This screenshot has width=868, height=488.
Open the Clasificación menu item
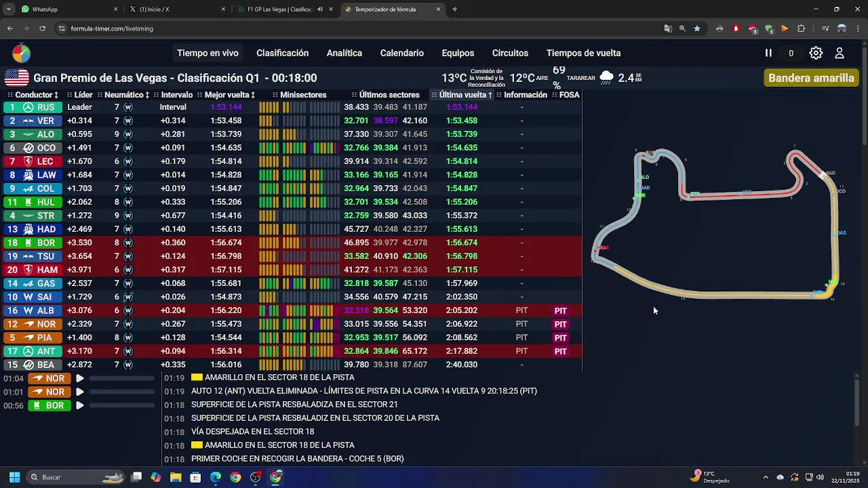tap(282, 53)
